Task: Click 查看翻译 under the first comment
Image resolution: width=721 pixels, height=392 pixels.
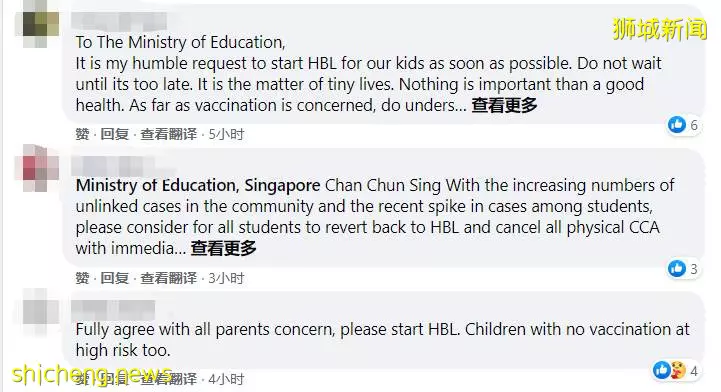Action: click(x=168, y=134)
